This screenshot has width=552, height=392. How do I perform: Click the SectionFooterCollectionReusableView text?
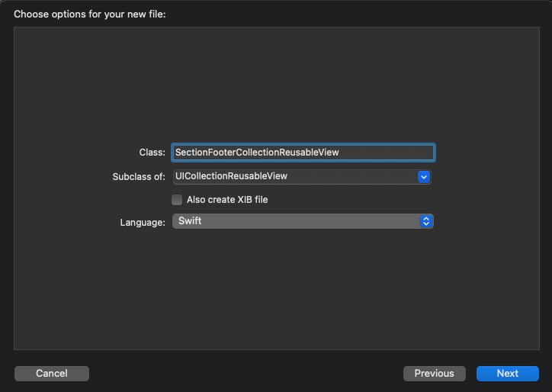pos(257,153)
